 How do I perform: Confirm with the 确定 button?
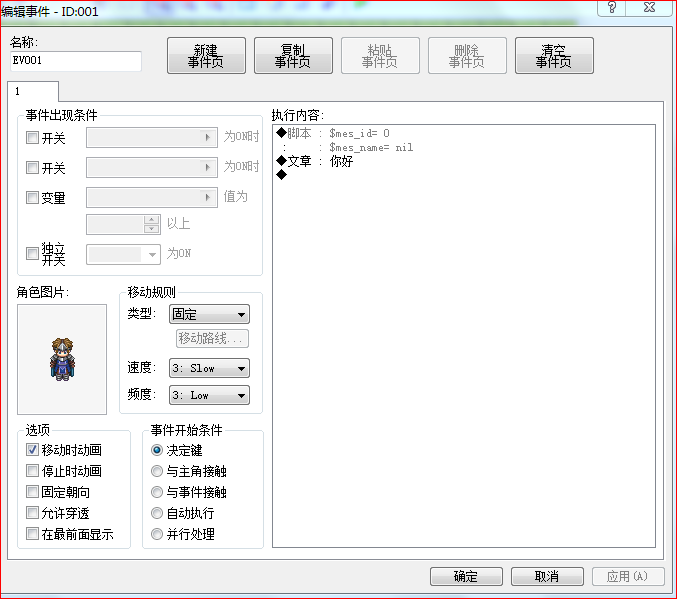[466, 576]
